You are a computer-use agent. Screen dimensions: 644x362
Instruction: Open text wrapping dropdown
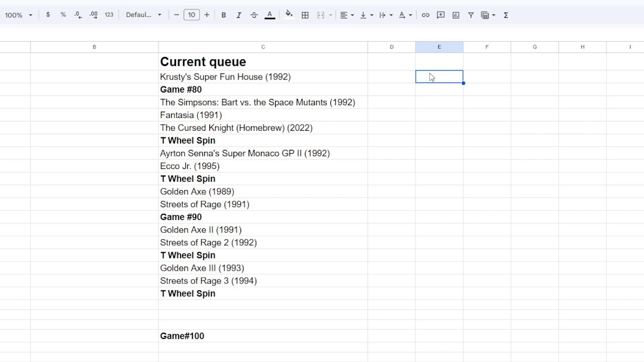point(385,15)
